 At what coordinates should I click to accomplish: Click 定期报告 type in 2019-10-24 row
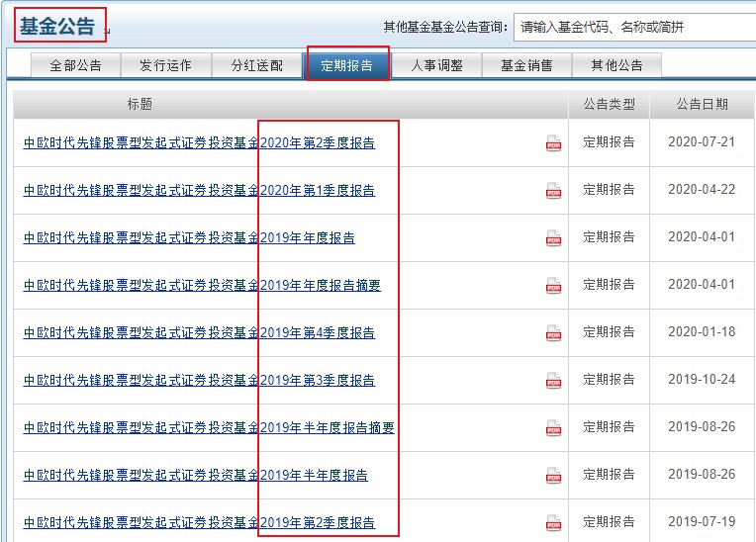(609, 380)
